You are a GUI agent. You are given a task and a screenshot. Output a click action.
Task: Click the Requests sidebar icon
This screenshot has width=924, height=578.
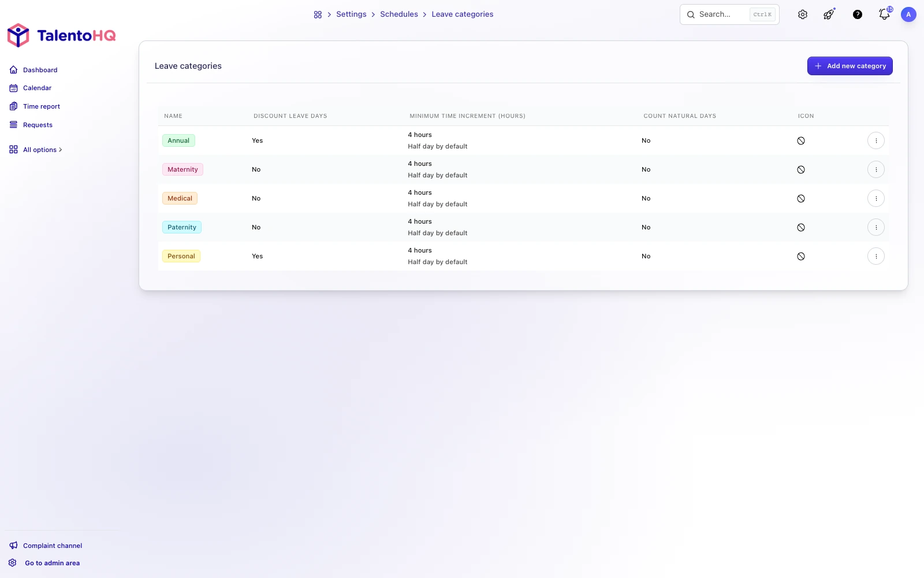pos(13,125)
